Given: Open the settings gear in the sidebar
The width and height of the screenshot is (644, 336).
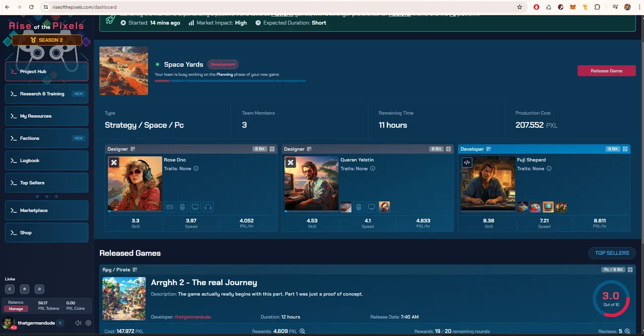Looking at the screenshot, I should pos(89,323).
